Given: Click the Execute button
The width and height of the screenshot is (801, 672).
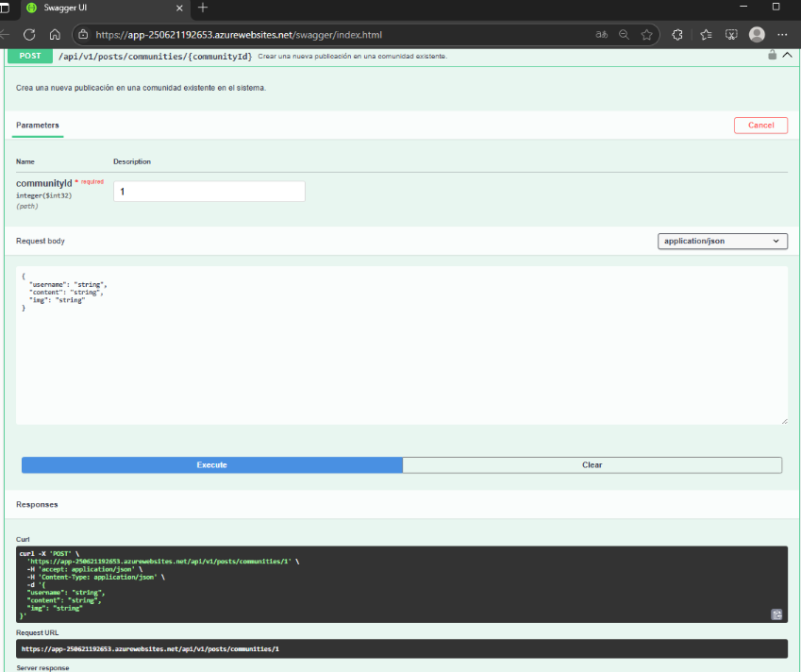Looking at the screenshot, I should (212, 465).
